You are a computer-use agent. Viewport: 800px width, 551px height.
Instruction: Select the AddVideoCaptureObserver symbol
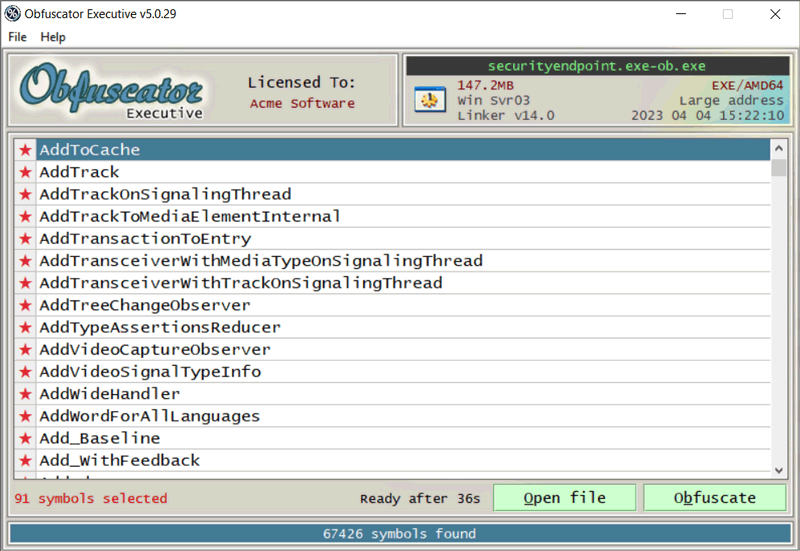point(403,349)
